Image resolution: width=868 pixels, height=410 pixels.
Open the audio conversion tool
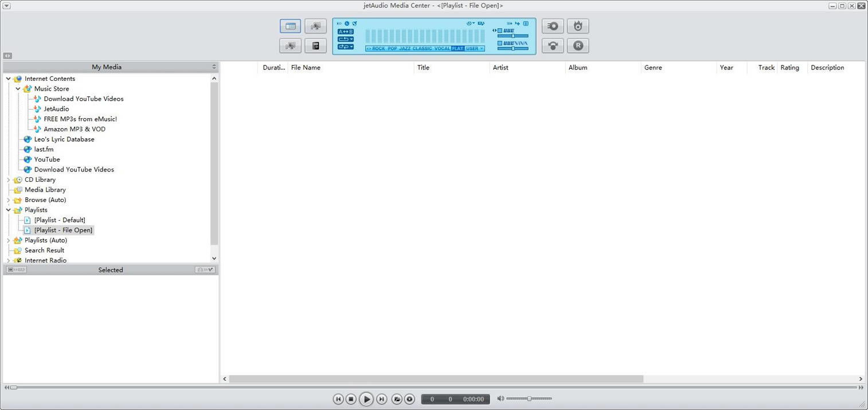click(552, 45)
